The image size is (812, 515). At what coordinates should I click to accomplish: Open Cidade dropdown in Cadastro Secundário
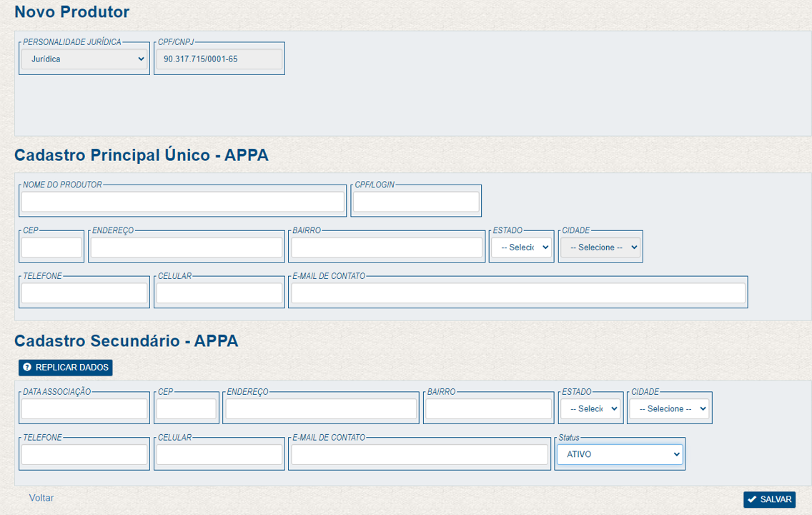point(669,409)
